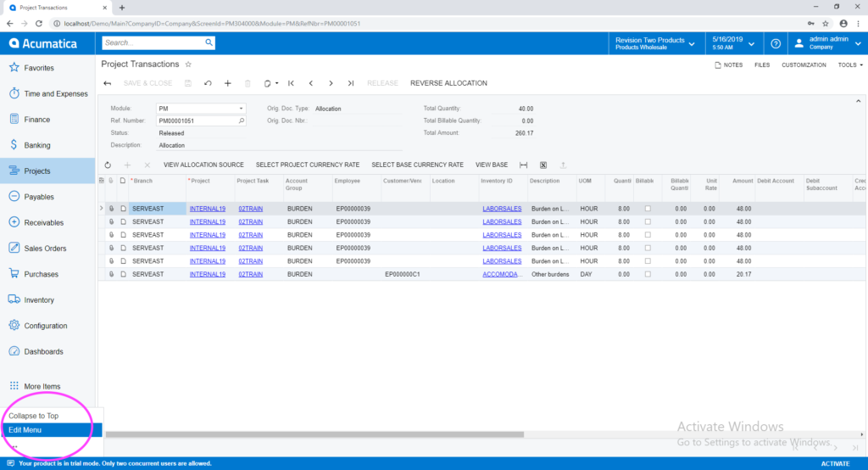The width and height of the screenshot is (868, 470).
Task: Click Select Base Currency Rate
Action: pyautogui.click(x=417, y=165)
